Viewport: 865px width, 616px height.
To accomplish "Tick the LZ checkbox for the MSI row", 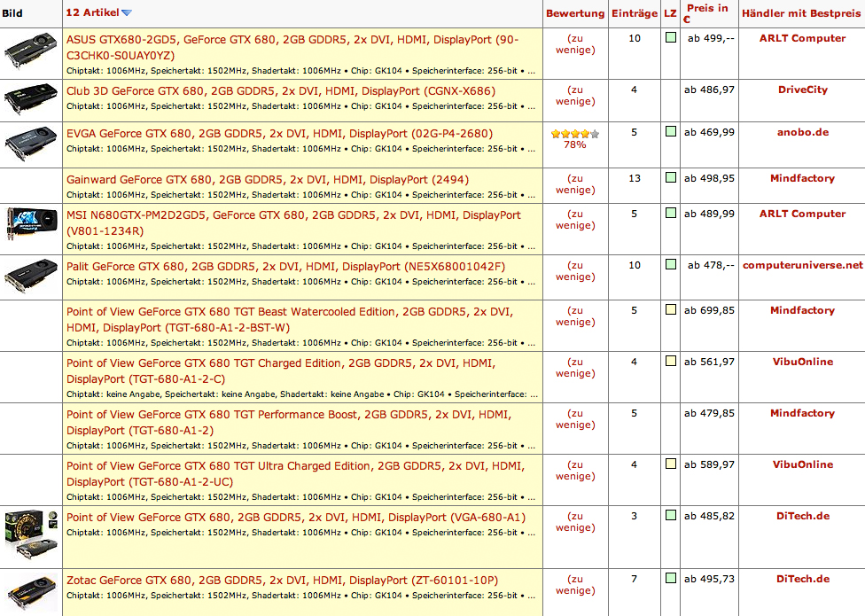I will pyautogui.click(x=671, y=213).
